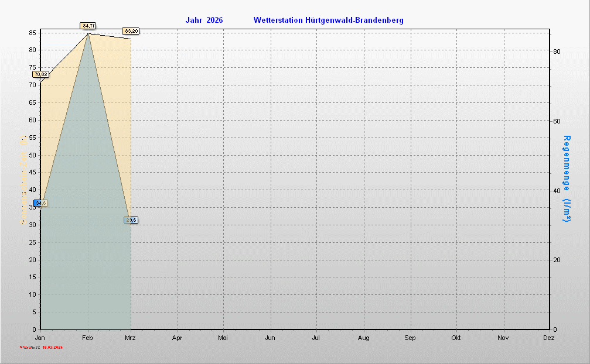This screenshot has height=364, width=590.
Task: Click the 83,20 data label for March
Action: point(131,31)
